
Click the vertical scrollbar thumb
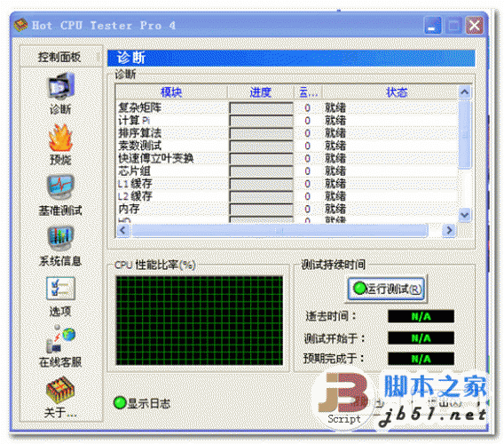point(465,134)
